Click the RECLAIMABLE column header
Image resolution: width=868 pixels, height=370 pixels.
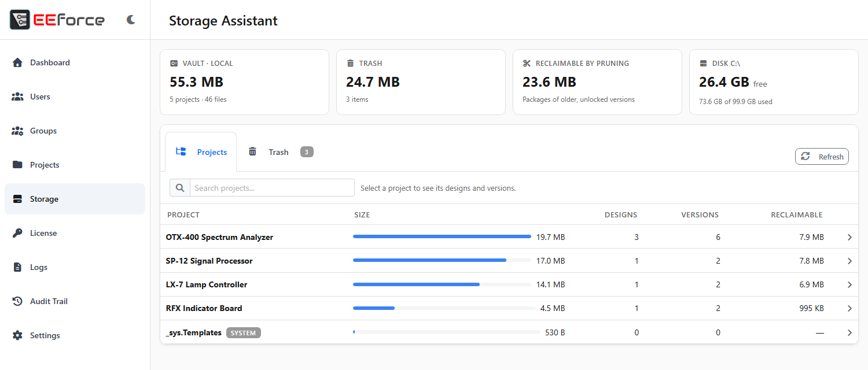(796, 214)
